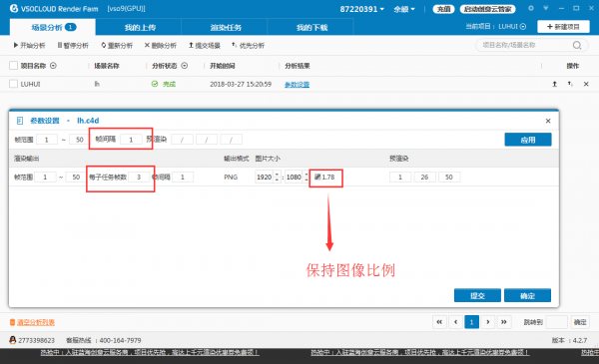Click 重新分析 refresh toolbar item

click(x=117, y=46)
